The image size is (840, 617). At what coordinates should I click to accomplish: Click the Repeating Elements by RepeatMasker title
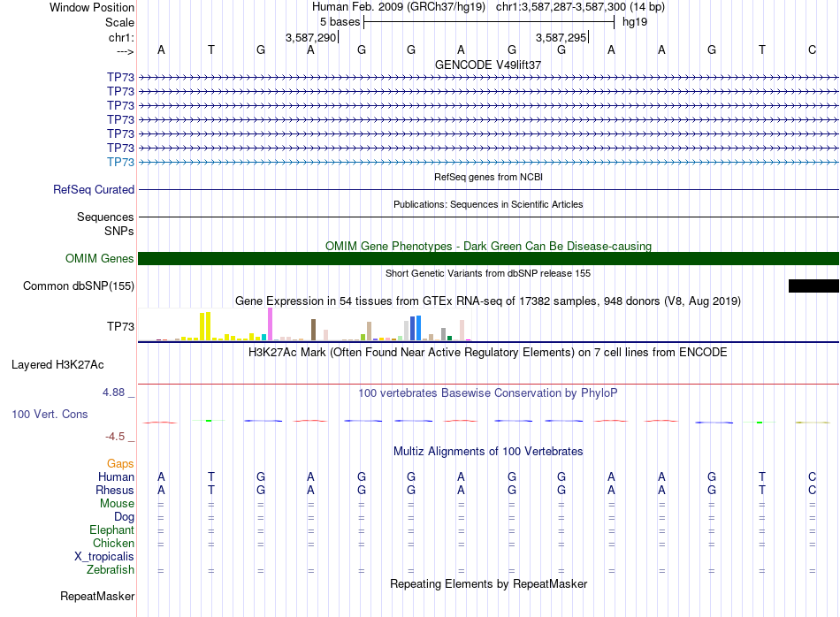489,583
